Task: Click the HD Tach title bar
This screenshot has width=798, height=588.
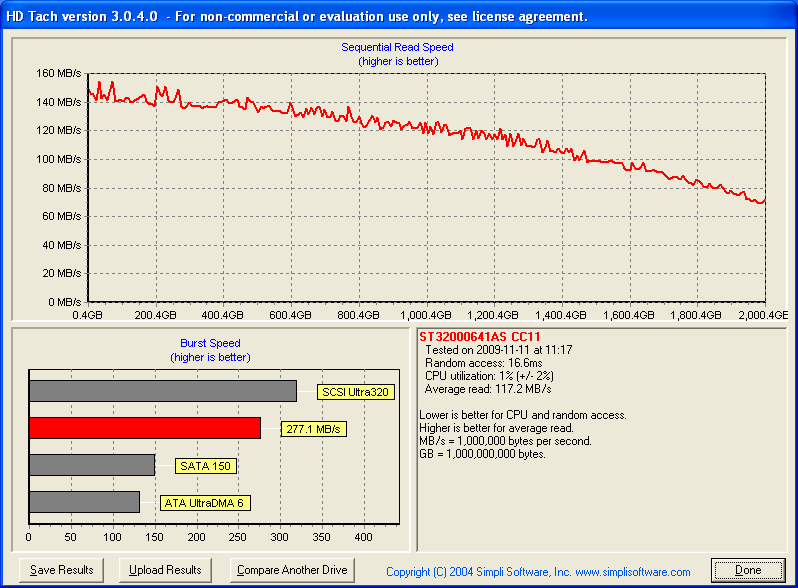Action: (399, 17)
